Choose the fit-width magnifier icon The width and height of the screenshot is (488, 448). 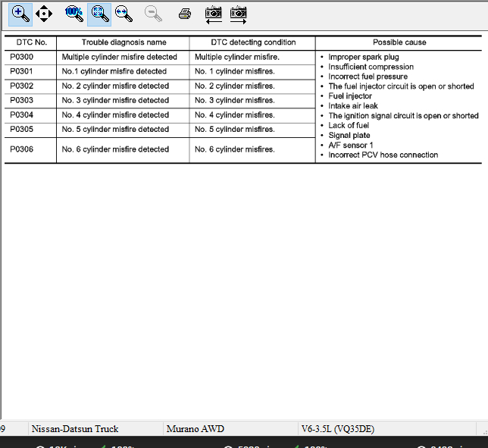click(x=124, y=14)
